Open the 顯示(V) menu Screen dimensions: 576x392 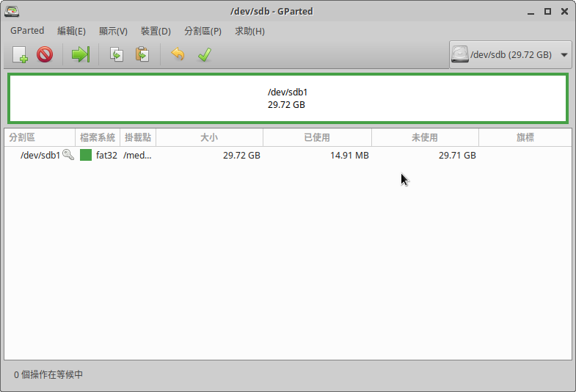coord(113,31)
